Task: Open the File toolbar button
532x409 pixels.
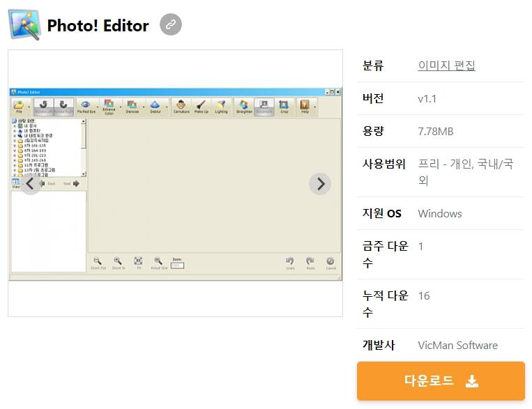Action: click(19, 107)
